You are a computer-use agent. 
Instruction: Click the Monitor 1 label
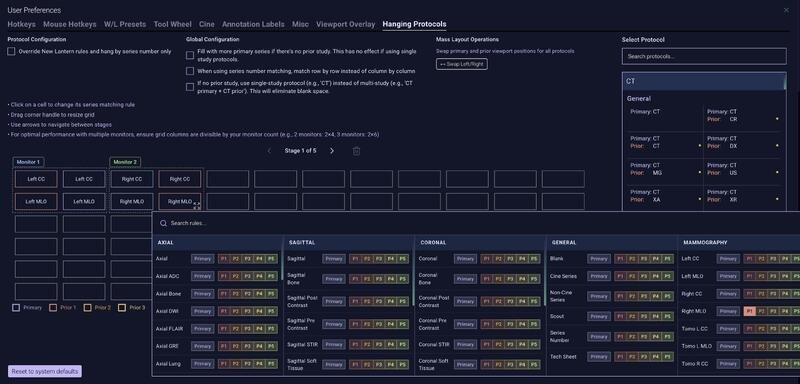pos(28,162)
